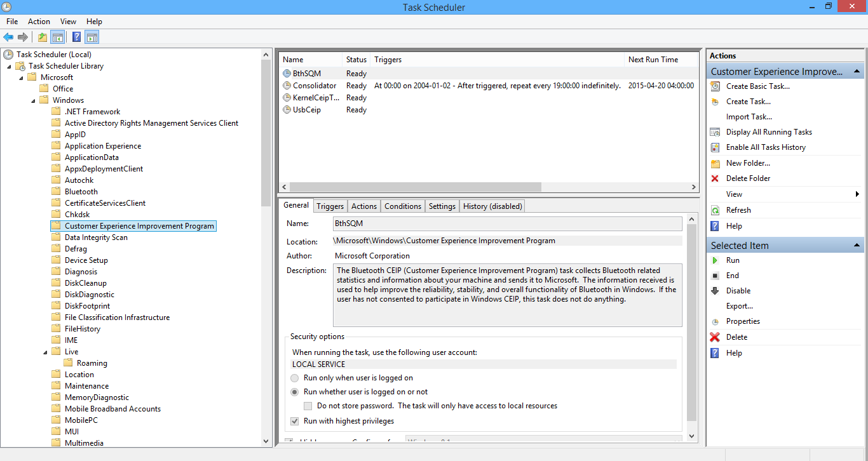The image size is (868, 461).
Task: Click Enable All Tasks History action
Action: (x=766, y=147)
